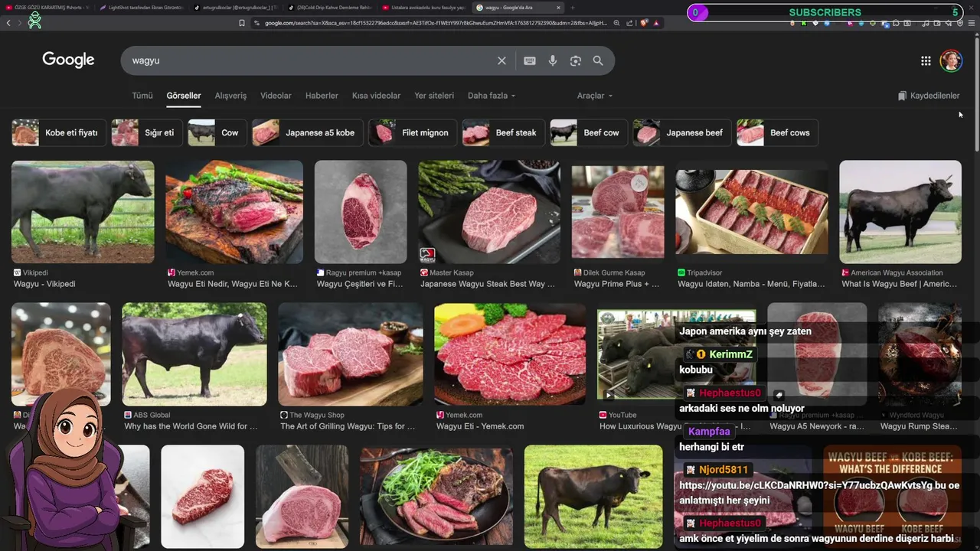Open Kaydedilenler saved items
Image resolution: width=980 pixels, height=551 pixels.
[929, 96]
